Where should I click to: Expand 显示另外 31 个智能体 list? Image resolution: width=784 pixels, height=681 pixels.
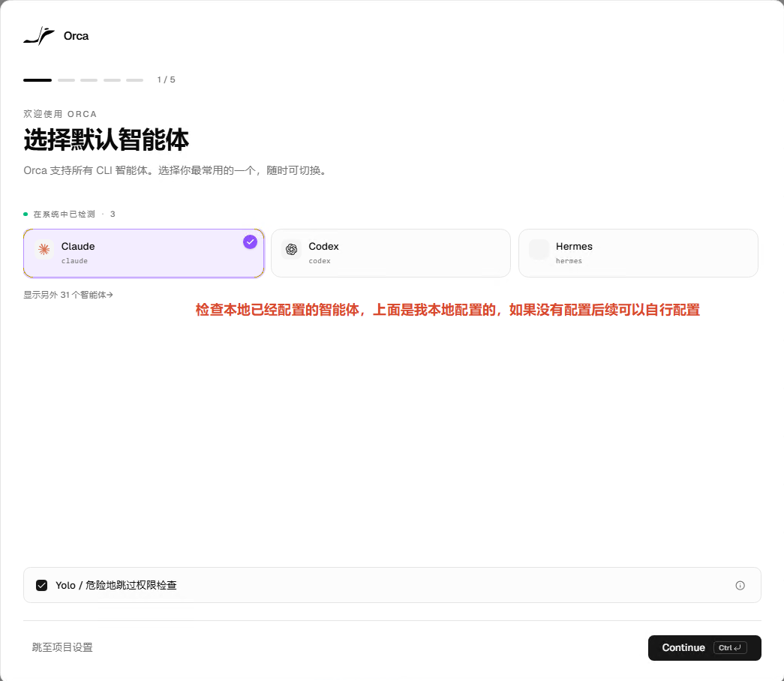coord(68,295)
